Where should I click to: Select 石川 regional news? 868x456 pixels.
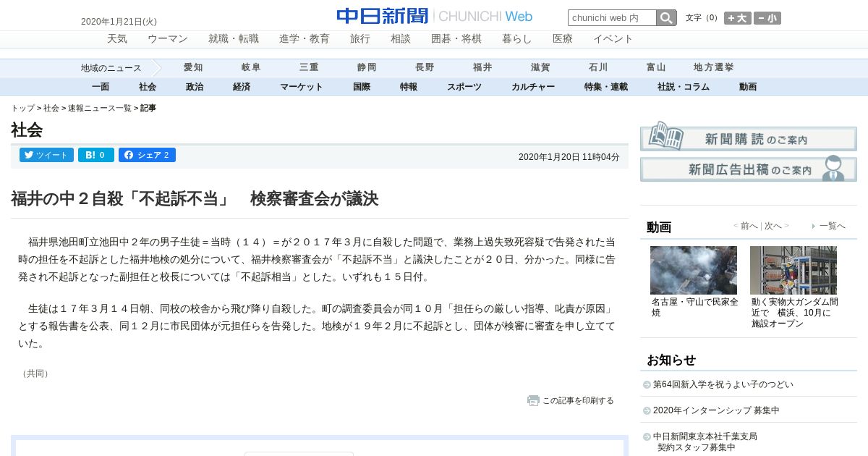[598, 67]
